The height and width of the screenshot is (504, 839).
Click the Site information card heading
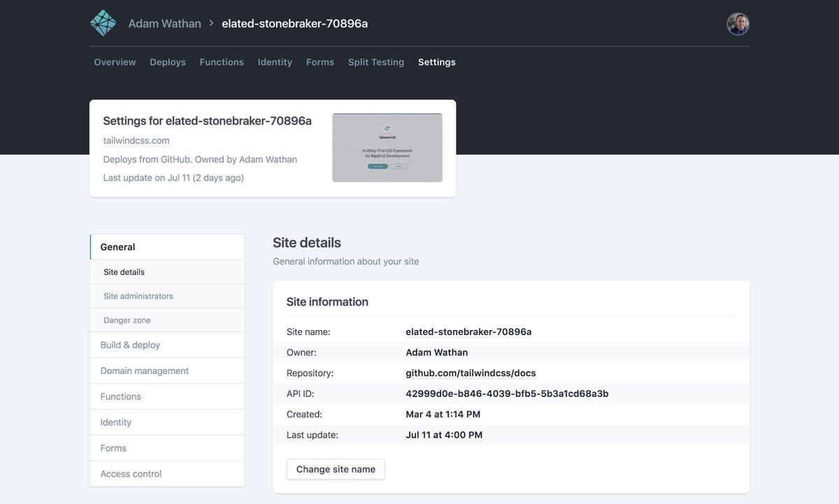tap(327, 302)
